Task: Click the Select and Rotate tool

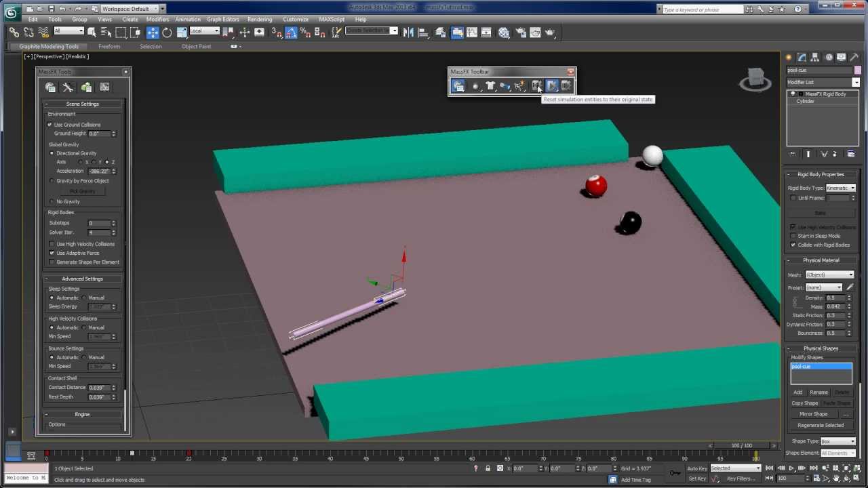Action: (167, 32)
